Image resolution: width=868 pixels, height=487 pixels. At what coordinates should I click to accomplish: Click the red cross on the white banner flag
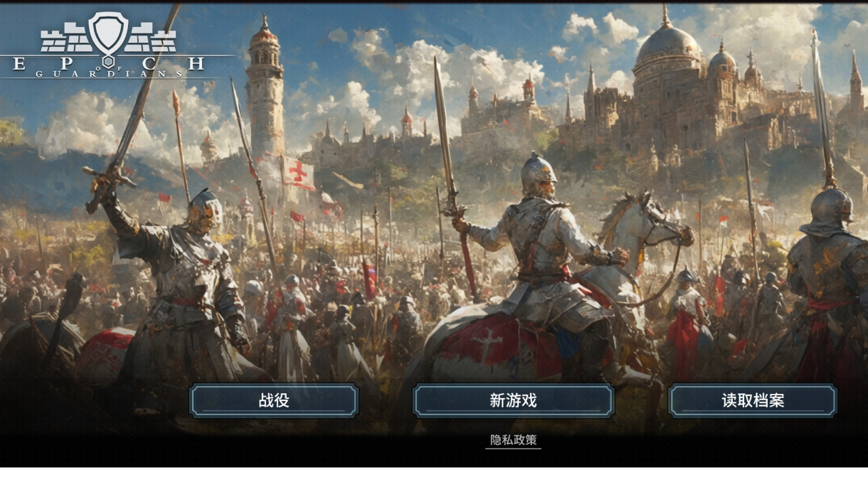tap(300, 173)
